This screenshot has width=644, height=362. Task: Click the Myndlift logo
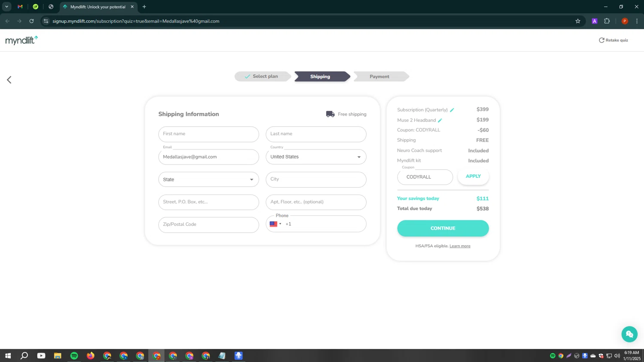pyautogui.click(x=21, y=40)
